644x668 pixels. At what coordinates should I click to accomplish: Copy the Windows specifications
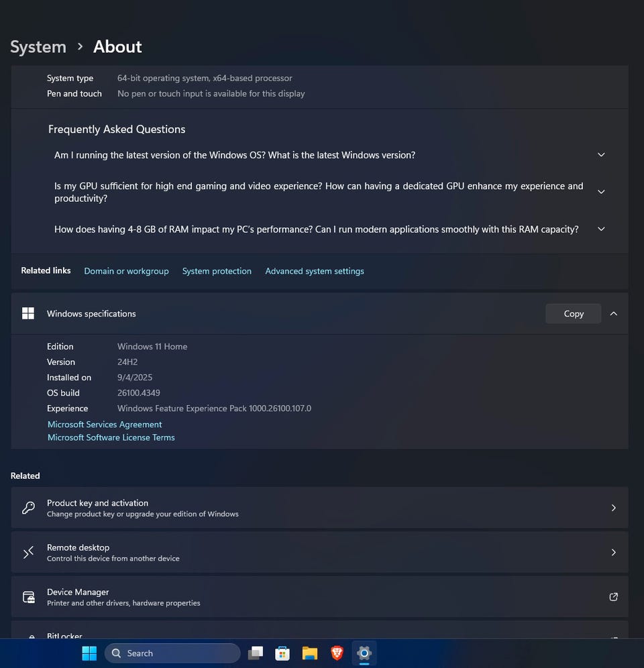click(x=574, y=314)
